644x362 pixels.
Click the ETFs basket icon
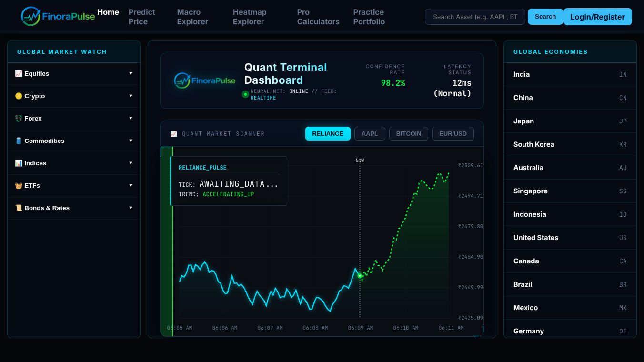pyautogui.click(x=19, y=186)
